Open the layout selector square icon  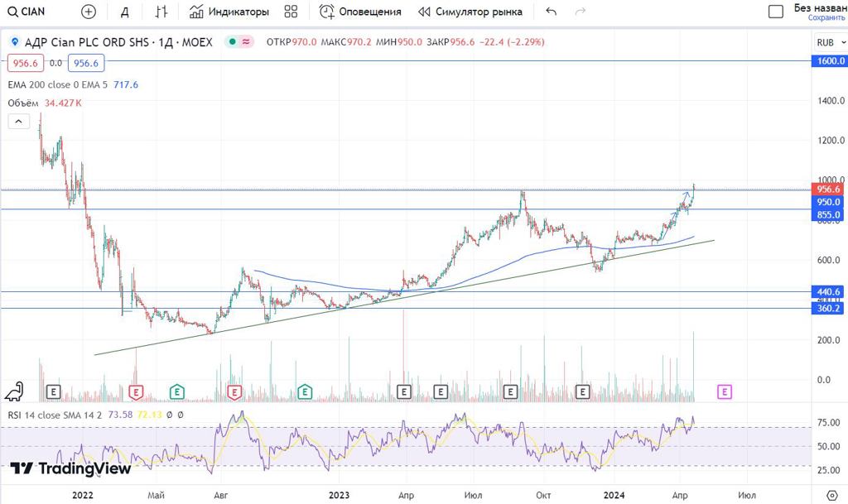click(775, 12)
